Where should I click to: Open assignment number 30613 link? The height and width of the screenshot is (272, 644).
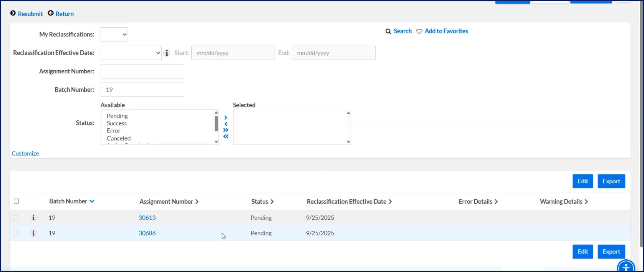tap(147, 217)
